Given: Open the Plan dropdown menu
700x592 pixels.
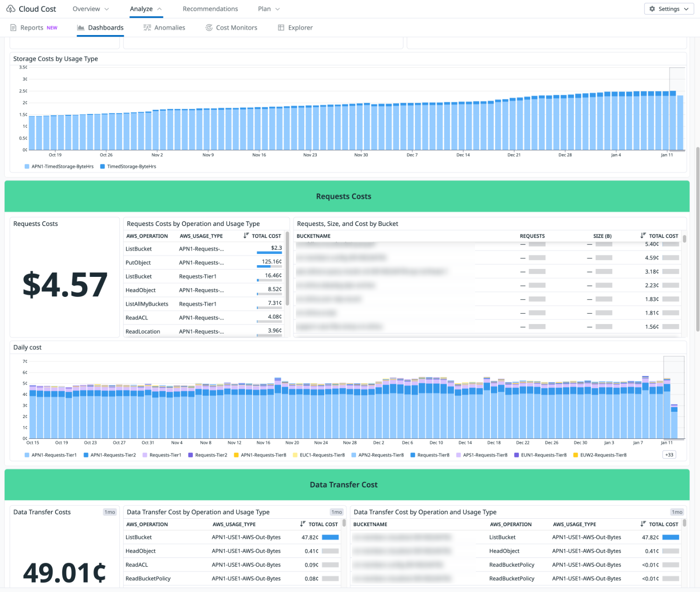Looking at the screenshot, I should pos(269,9).
